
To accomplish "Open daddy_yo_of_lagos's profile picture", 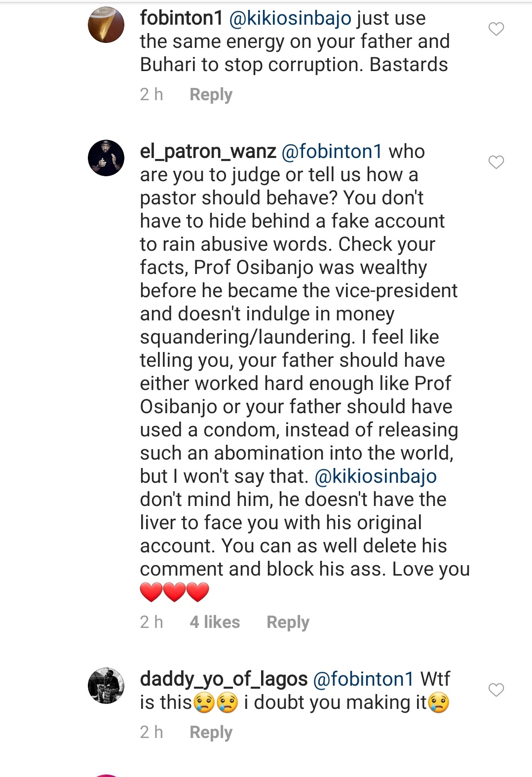I will point(106,685).
